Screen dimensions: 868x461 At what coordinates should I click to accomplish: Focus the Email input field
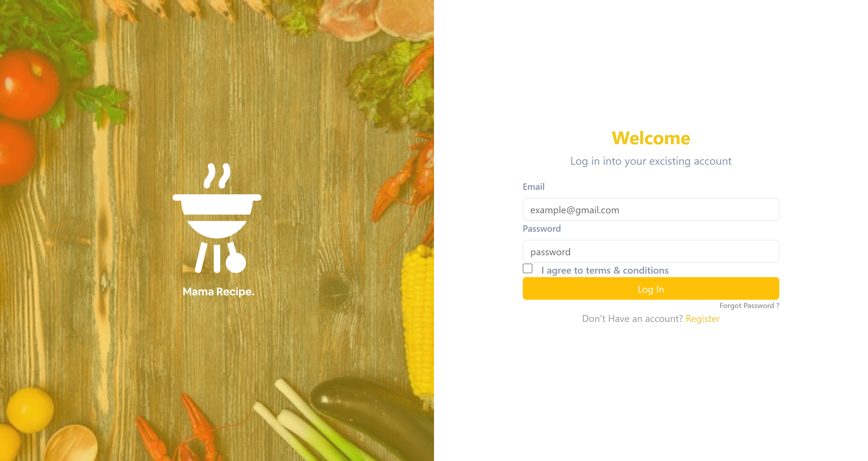[x=651, y=209]
